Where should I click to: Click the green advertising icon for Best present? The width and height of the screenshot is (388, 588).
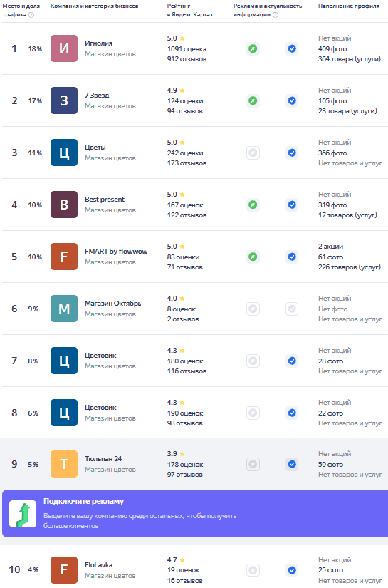coord(253,205)
